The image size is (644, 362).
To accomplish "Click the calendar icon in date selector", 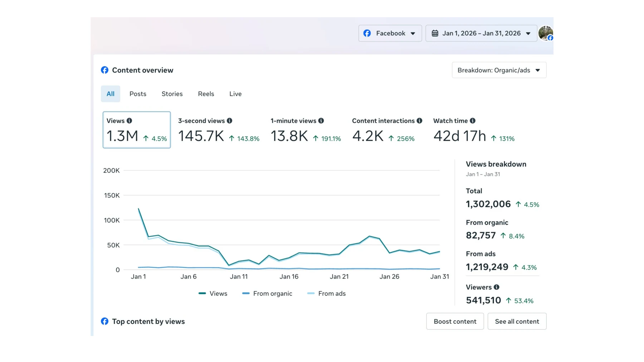I will pos(435,33).
